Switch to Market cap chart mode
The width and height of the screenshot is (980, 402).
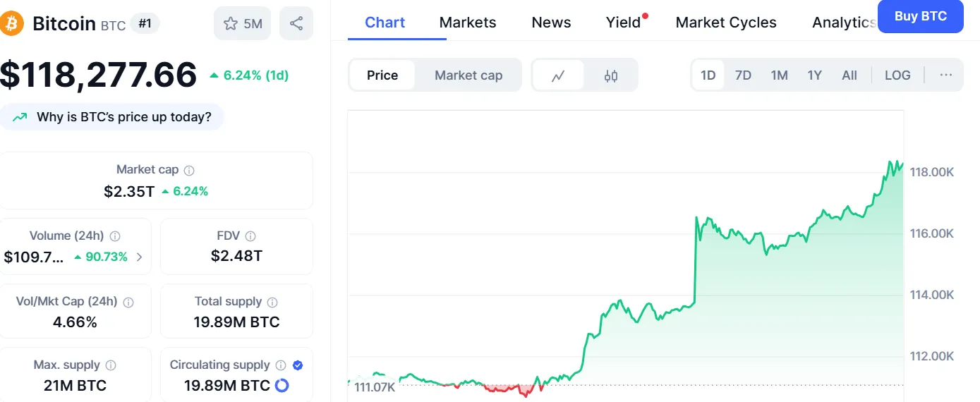click(468, 75)
